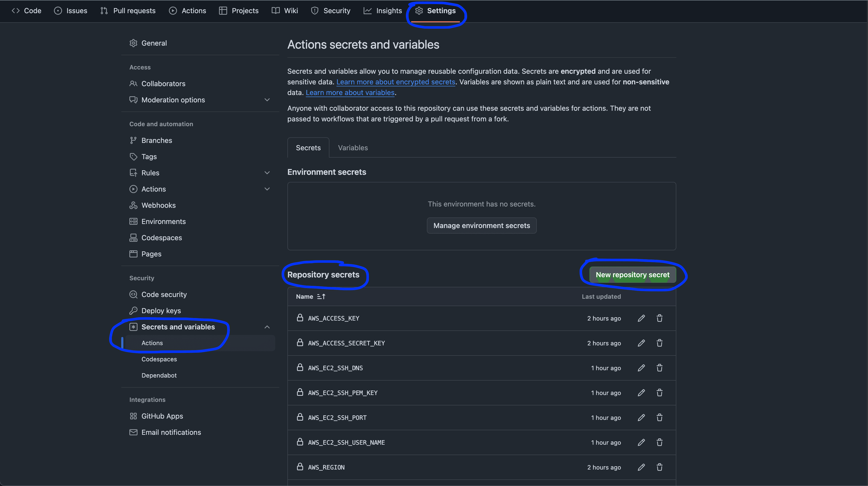Open the Code tab
The height and width of the screenshot is (486, 868).
tap(26, 11)
